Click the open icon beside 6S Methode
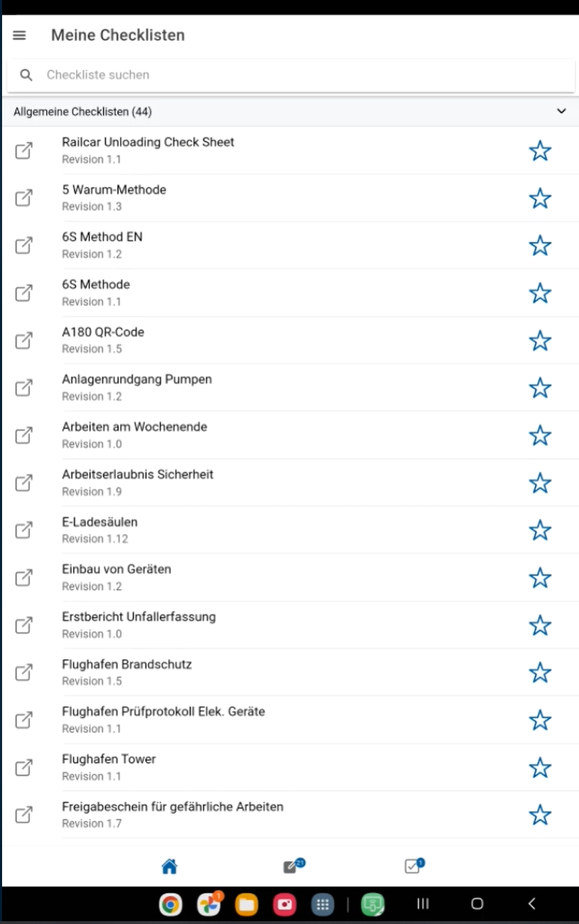The width and height of the screenshot is (579, 924). 24,293
